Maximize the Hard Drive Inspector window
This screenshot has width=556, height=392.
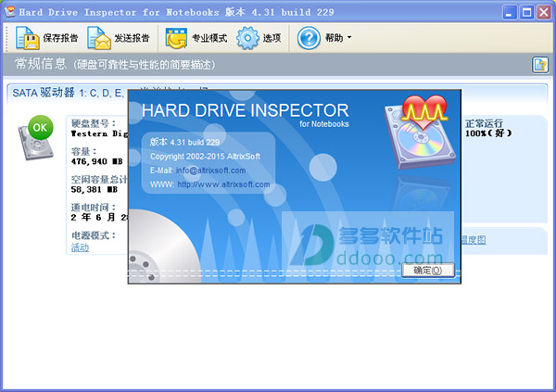click(526, 12)
